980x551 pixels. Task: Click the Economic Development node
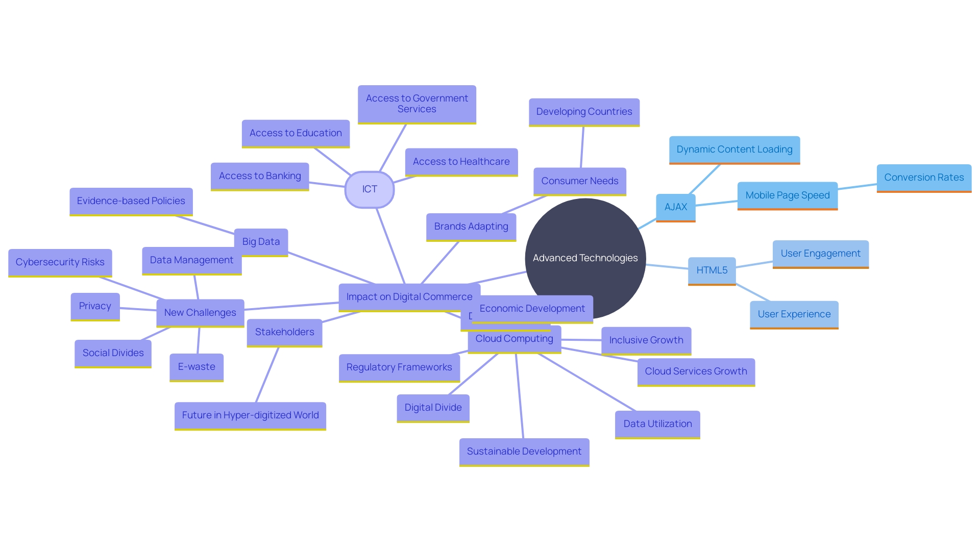click(533, 308)
